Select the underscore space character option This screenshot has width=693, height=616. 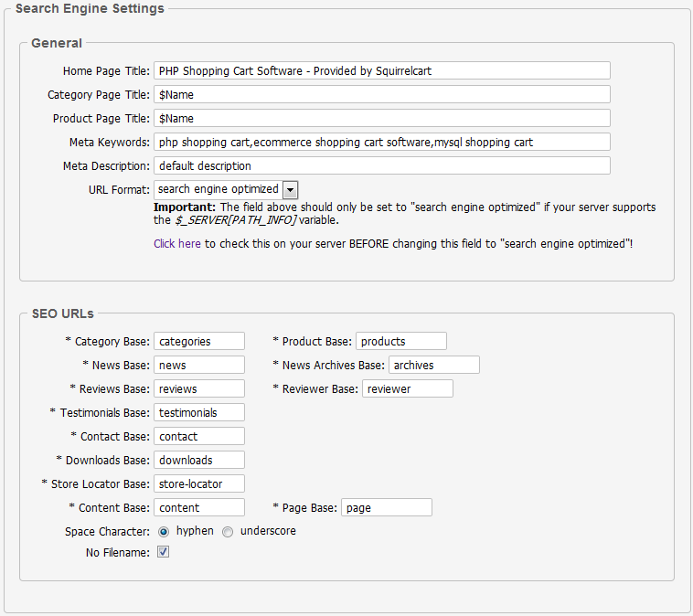(x=228, y=531)
